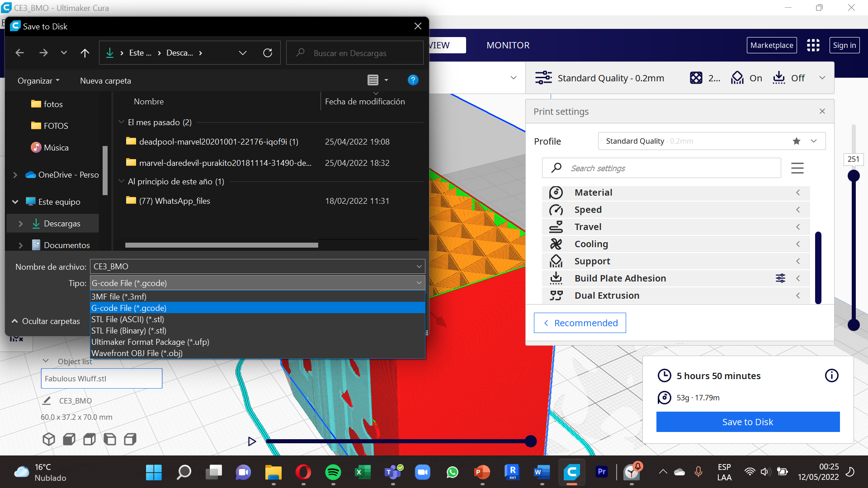Screen dimensions: 868x488
Task: Select the left side view cube icon
Action: point(110,439)
